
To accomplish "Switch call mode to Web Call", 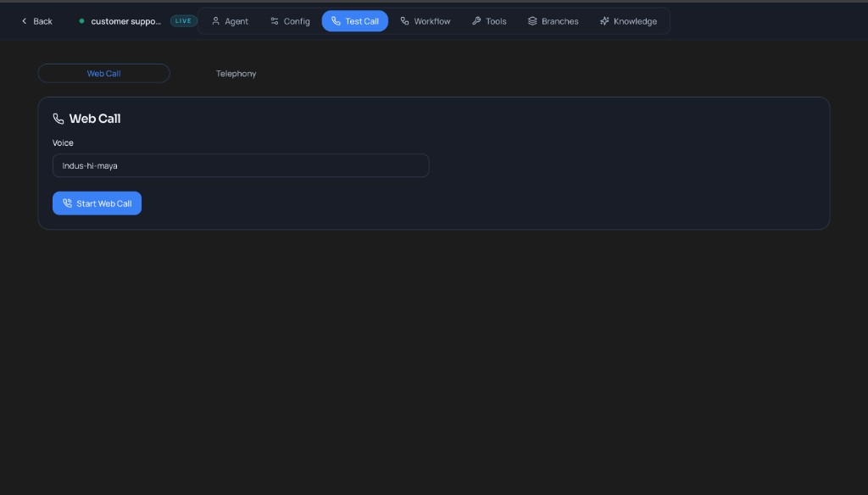I will point(103,74).
